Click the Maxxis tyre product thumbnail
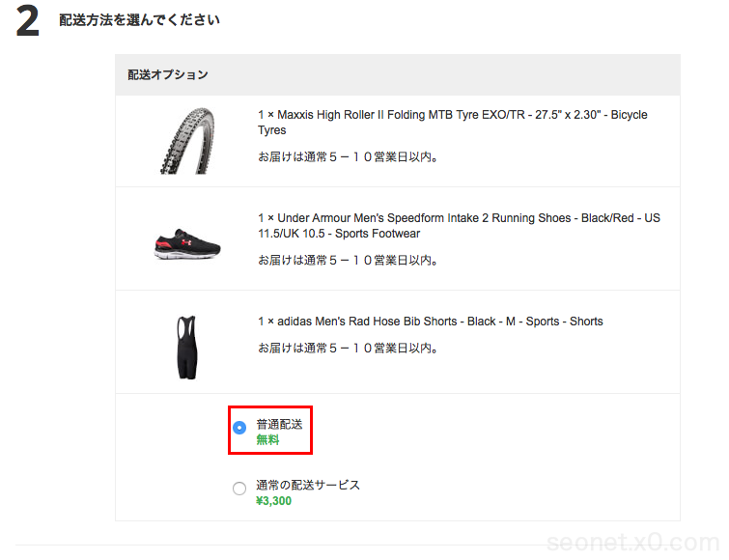This screenshot has height=560, width=729. 187,141
